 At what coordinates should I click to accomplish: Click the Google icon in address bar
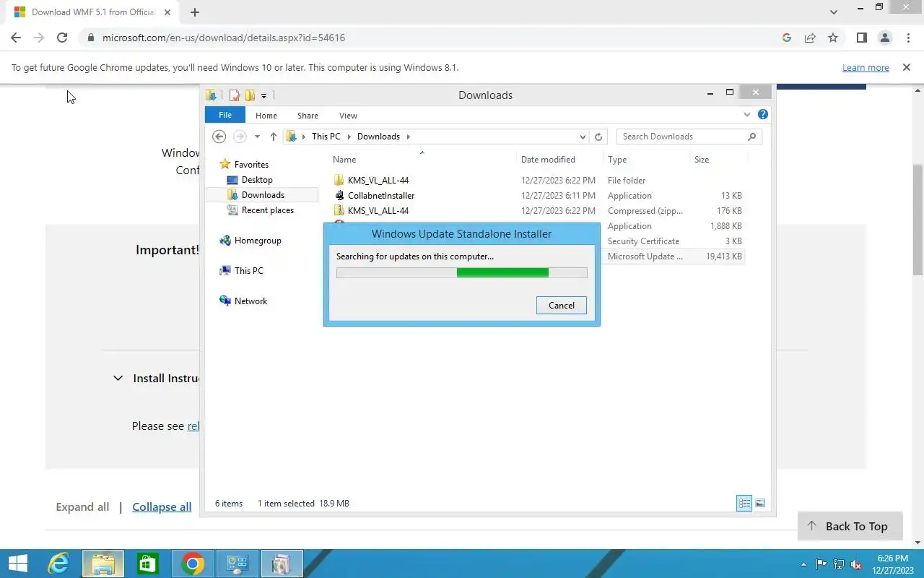tap(787, 38)
